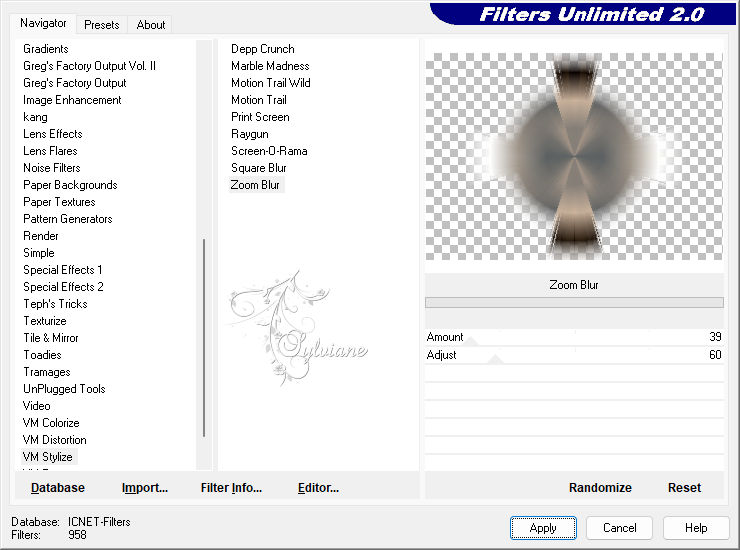Pick the UnPlugged Tools category

click(x=64, y=389)
